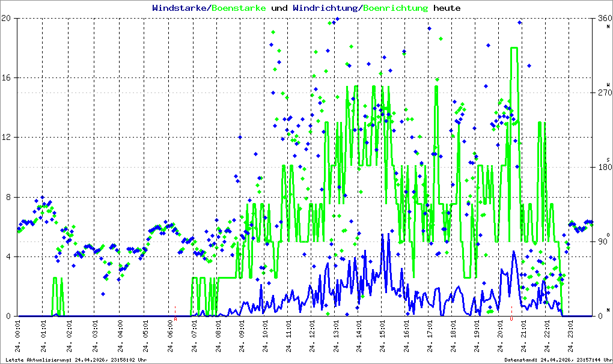
Task: Select the 4 value on the wind-speed axis
Action: pyautogui.click(x=8, y=256)
